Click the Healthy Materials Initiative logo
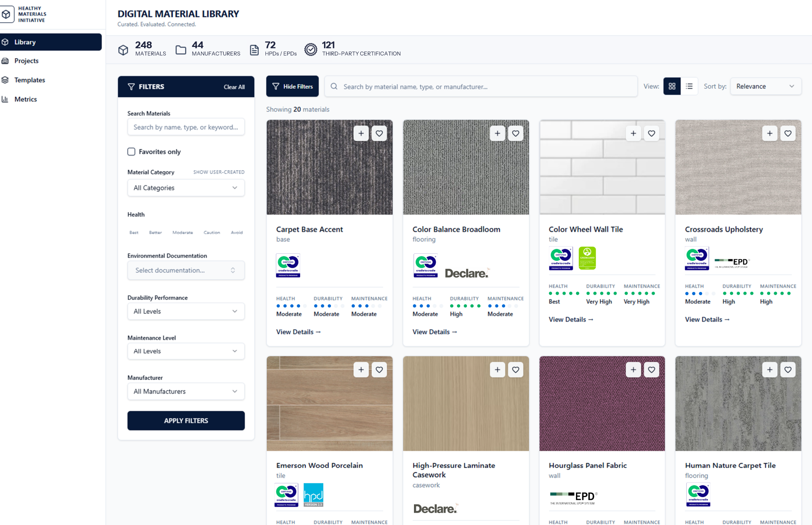The image size is (812, 525). point(24,14)
